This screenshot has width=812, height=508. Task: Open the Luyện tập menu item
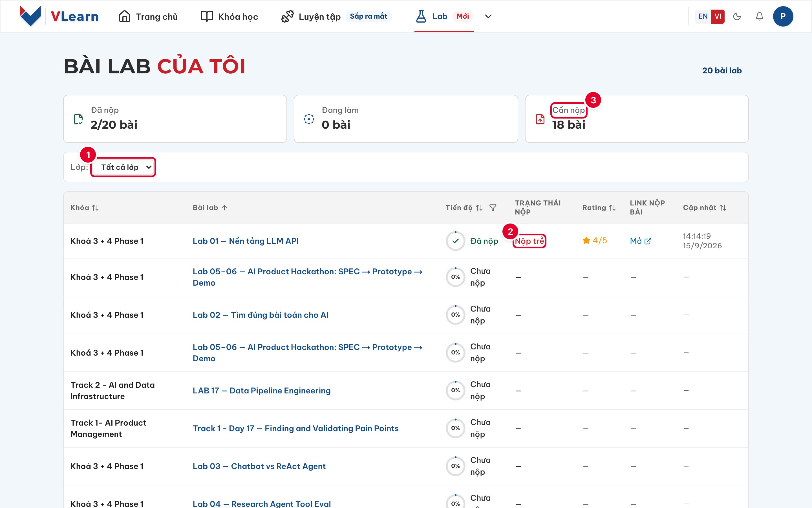[x=311, y=16]
